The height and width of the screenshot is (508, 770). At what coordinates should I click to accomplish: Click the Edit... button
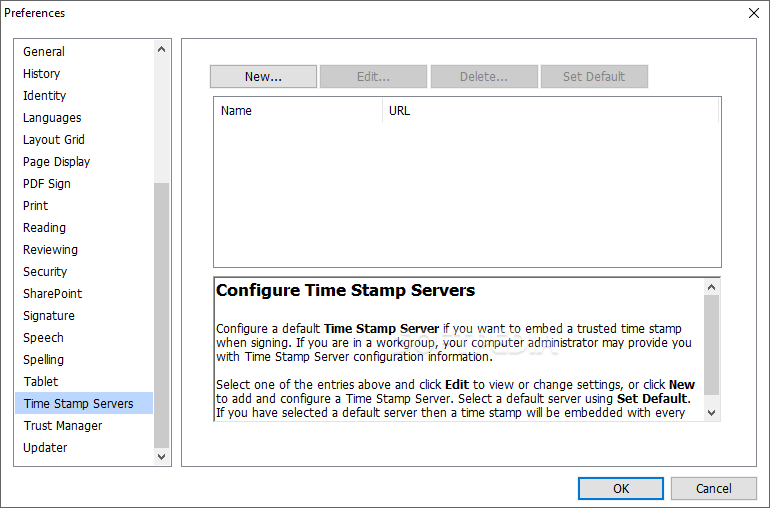click(373, 77)
